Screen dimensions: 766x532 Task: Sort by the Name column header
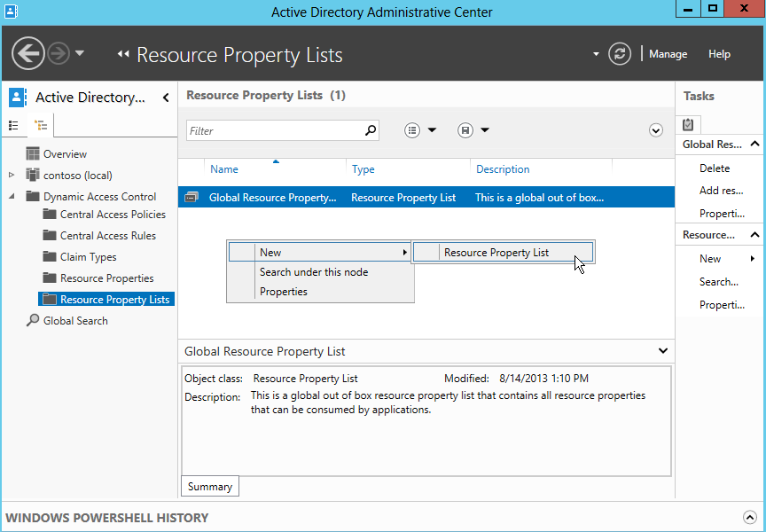[224, 169]
